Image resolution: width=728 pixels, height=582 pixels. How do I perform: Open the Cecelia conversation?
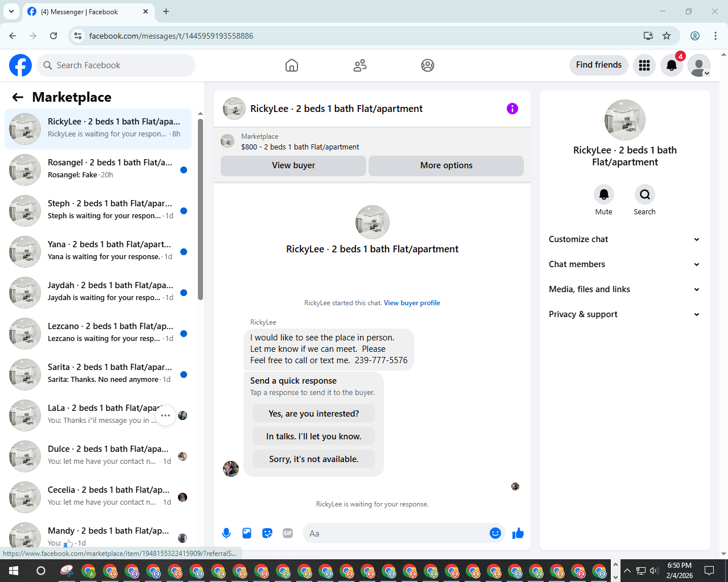98,497
